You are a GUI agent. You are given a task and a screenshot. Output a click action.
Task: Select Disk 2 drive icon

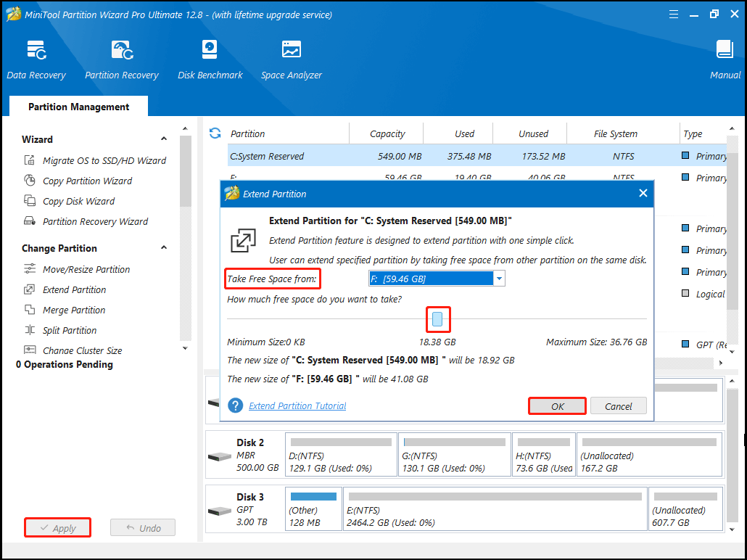(220, 456)
